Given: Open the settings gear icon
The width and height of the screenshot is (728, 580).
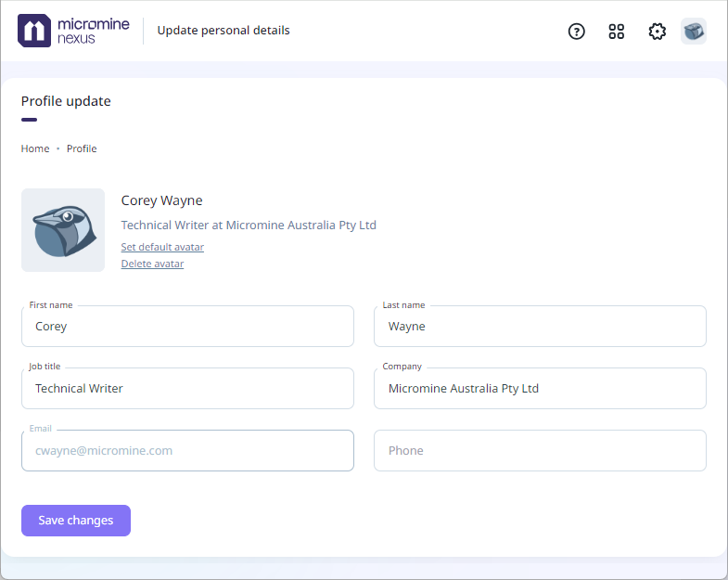Looking at the screenshot, I should (657, 32).
